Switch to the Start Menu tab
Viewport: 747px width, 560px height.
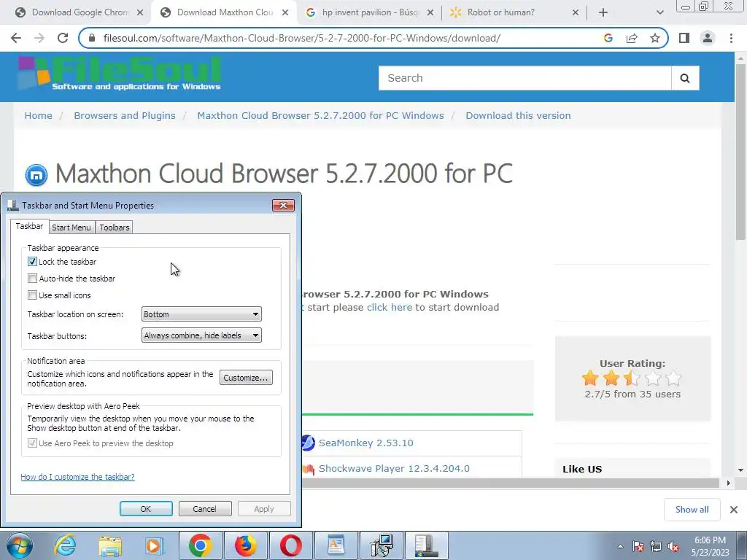pos(71,227)
